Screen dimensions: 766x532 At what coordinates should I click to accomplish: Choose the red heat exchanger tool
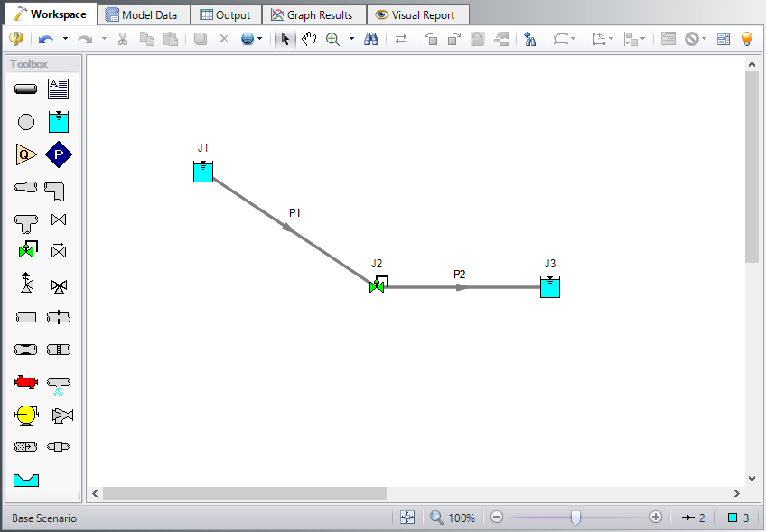[26, 381]
